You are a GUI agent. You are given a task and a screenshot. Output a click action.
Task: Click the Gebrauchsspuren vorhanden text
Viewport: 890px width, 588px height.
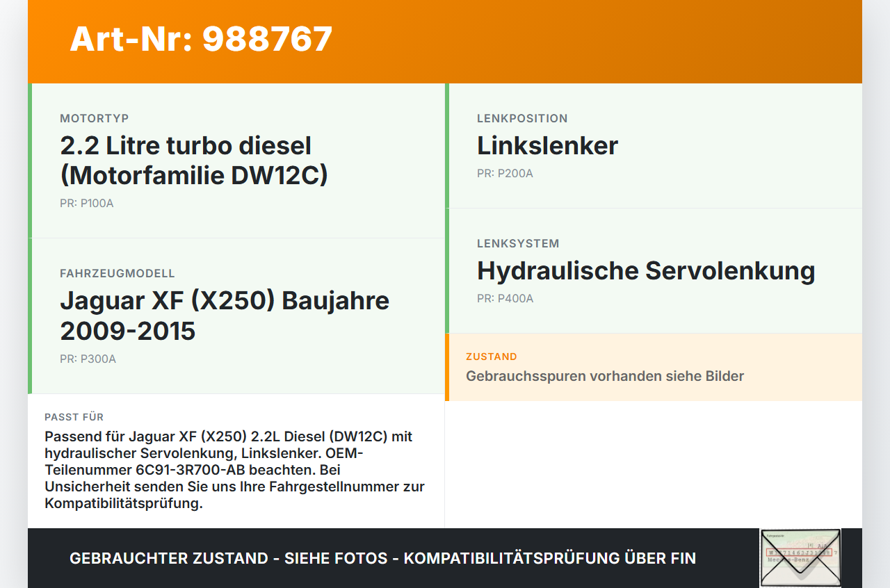point(605,376)
